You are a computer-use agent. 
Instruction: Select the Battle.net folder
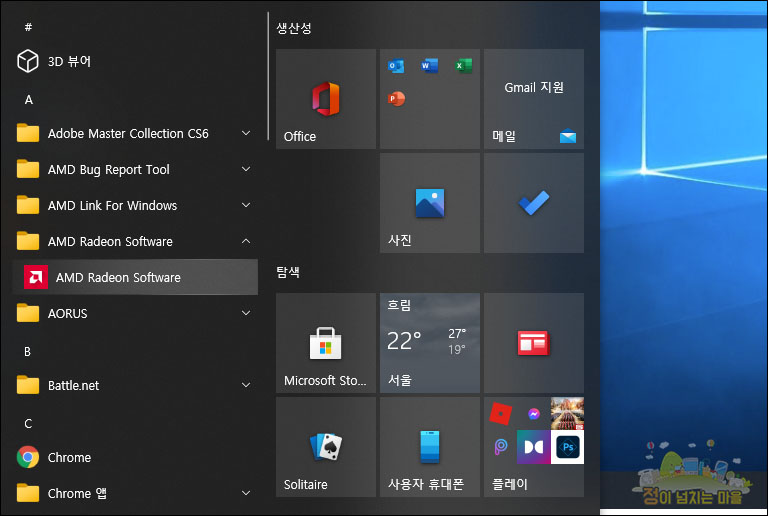135,385
